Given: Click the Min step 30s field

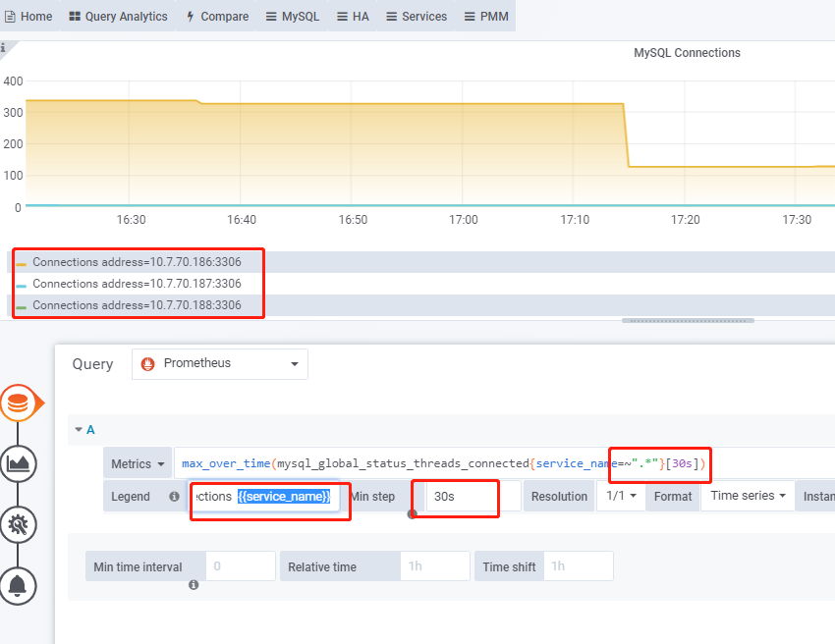Looking at the screenshot, I should tap(473, 497).
